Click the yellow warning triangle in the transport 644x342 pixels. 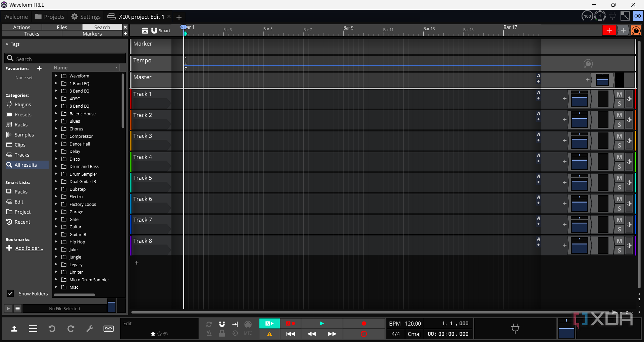[x=269, y=334]
